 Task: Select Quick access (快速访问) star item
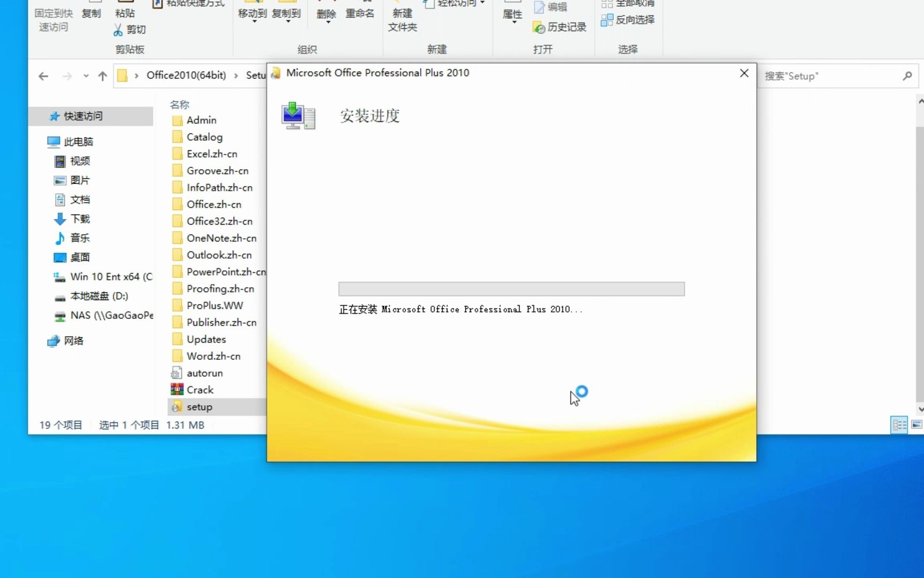91,116
